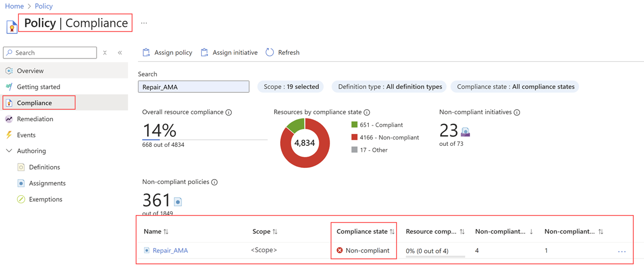
Task: Open the ellipsis menu next to Policy title
Action: [x=144, y=24]
